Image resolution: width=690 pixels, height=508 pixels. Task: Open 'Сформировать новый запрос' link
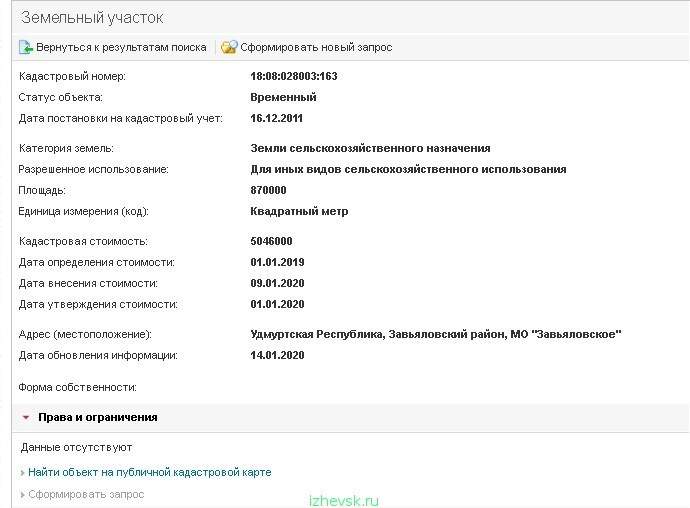point(316,47)
